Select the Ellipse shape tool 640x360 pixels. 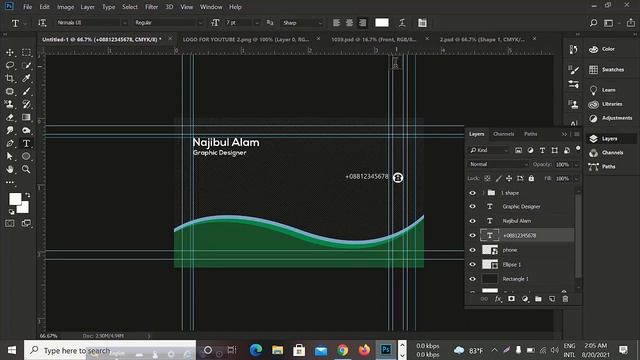26,156
